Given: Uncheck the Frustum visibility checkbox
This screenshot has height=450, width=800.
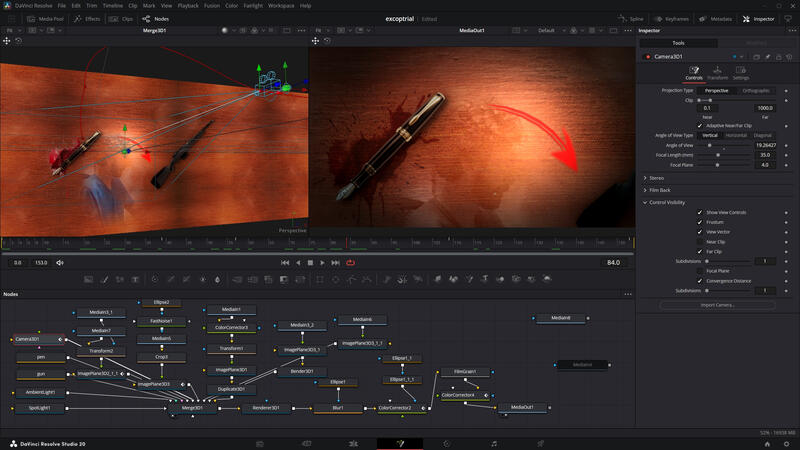Looking at the screenshot, I should coord(700,222).
